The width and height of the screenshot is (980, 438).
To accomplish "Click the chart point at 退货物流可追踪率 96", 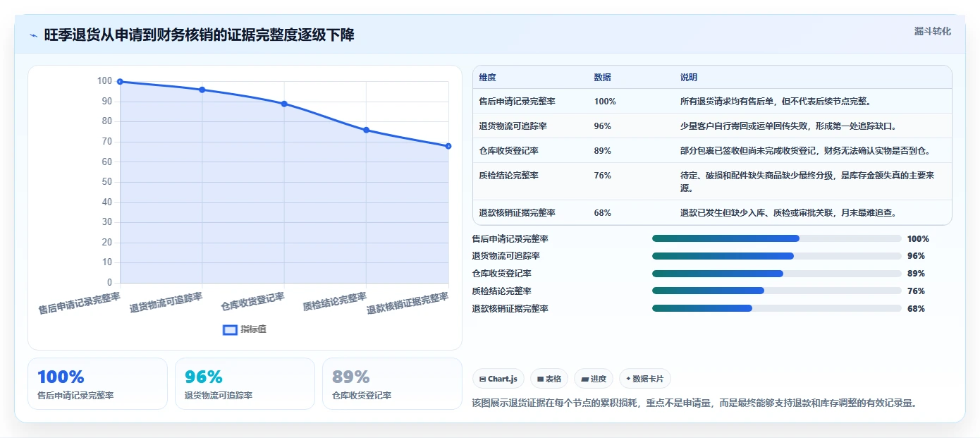I will [x=202, y=90].
